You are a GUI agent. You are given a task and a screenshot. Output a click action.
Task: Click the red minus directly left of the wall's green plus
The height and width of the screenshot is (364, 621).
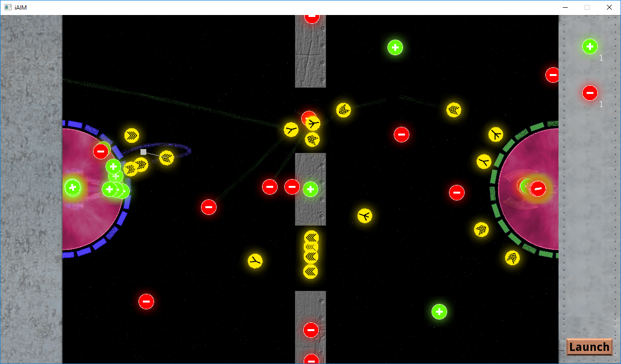coord(292,187)
